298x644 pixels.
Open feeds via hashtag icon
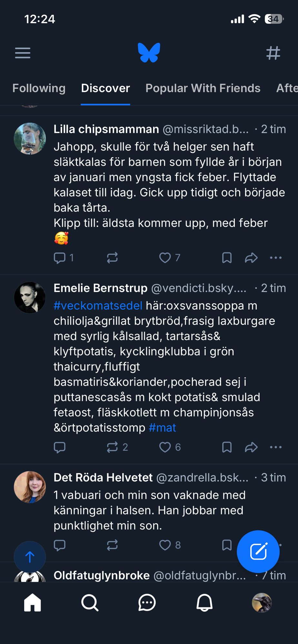pos(273,53)
